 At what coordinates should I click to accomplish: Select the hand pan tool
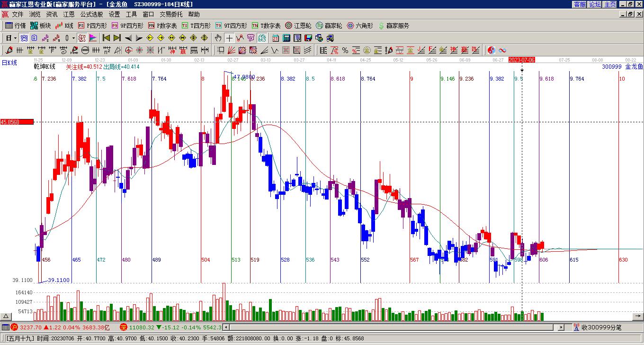(218, 38)
